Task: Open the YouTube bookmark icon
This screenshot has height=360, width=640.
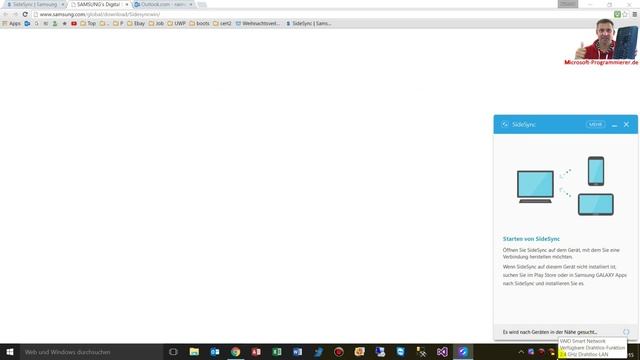Action: point(74,24)
